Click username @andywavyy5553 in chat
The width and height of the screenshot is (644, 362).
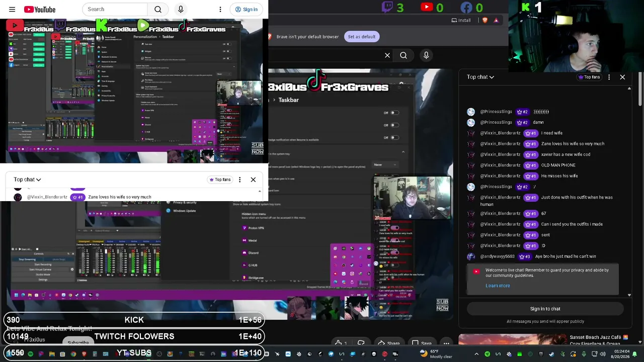pos(497,256)
